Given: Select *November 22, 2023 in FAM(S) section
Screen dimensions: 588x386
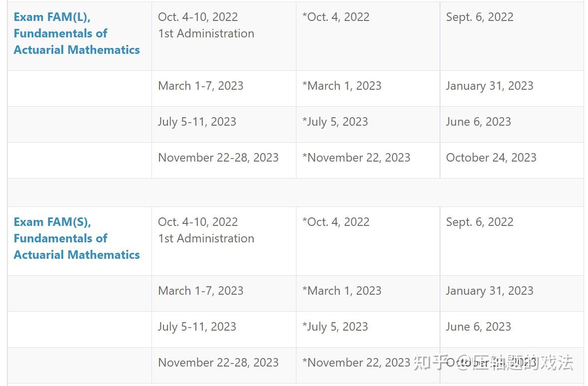Looking at the screenshot, I should 356,363.
